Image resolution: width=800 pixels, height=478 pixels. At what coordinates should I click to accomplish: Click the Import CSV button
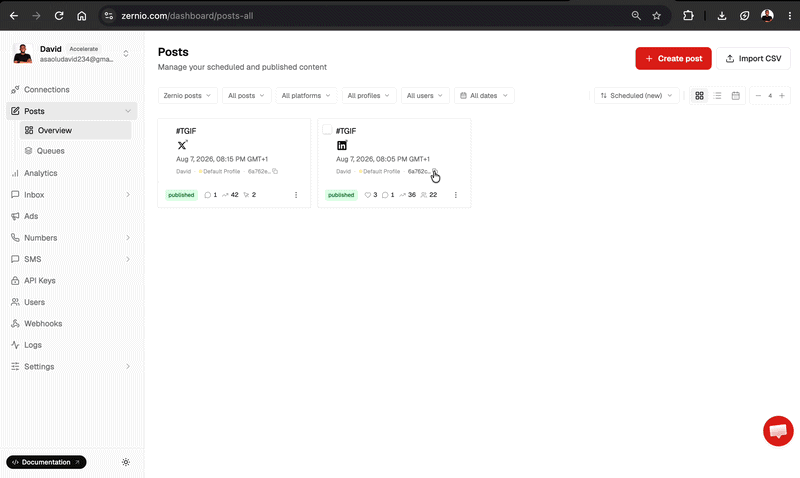click(754, 59)
